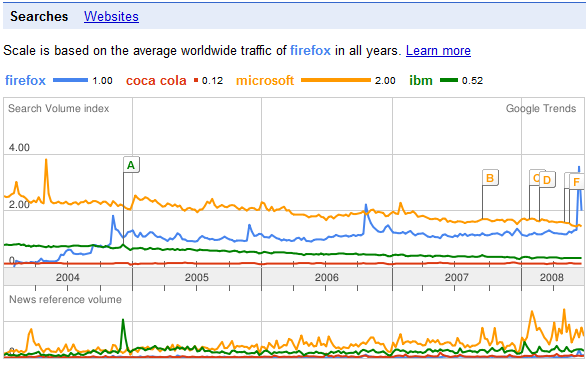Viewport: 586px width, 367px height.
Task: Click the ibm legend label
Action: point(421,80)
